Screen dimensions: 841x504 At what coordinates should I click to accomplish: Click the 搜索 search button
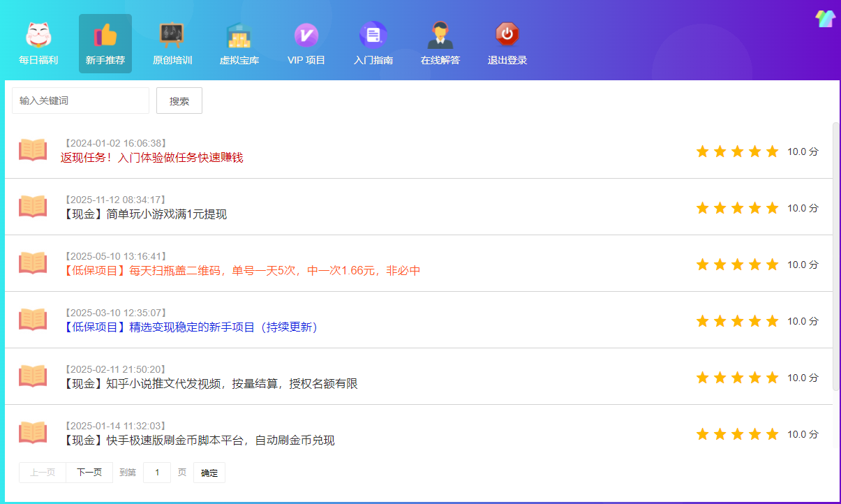[179, 100]
